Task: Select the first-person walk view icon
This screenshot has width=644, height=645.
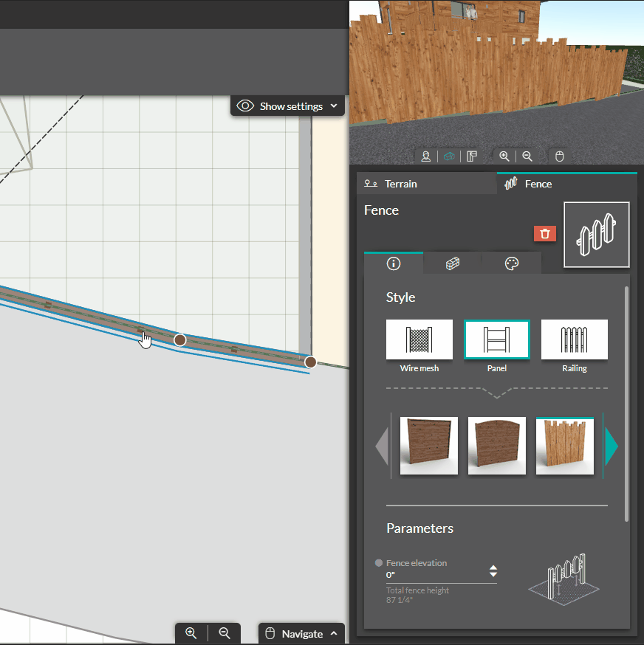Action: (425, 156)
